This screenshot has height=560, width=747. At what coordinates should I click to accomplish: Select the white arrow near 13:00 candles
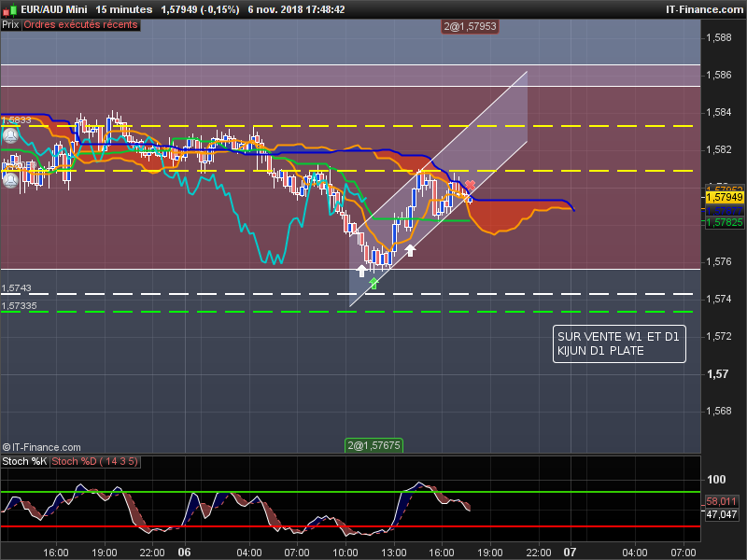410,250
